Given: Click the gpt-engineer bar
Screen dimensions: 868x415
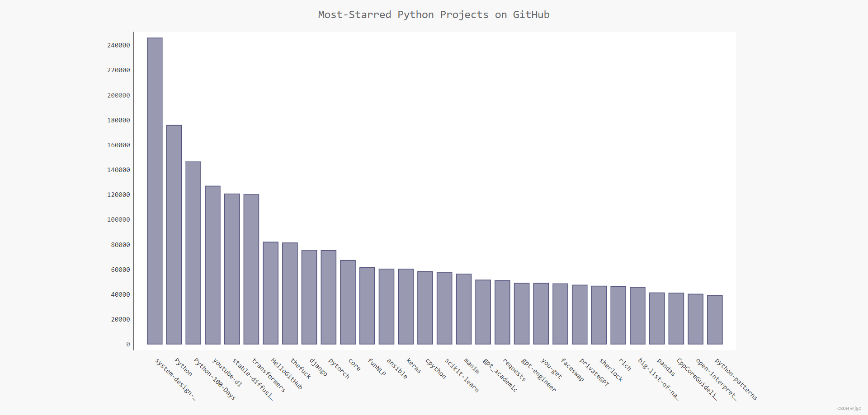Looking at the screenshot, I should pos(522,314).
